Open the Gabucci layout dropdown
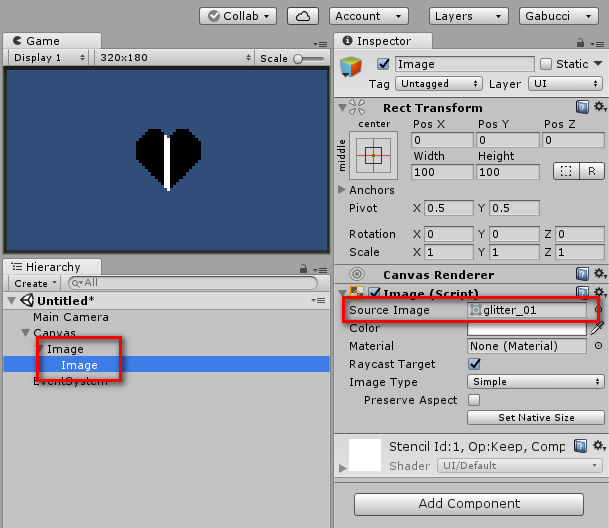 559,16
